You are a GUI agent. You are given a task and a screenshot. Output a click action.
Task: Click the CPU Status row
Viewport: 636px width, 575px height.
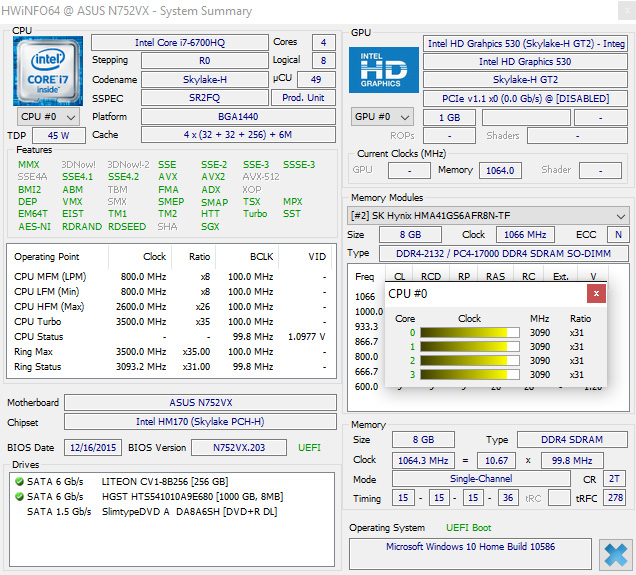(x=171, y=337)
